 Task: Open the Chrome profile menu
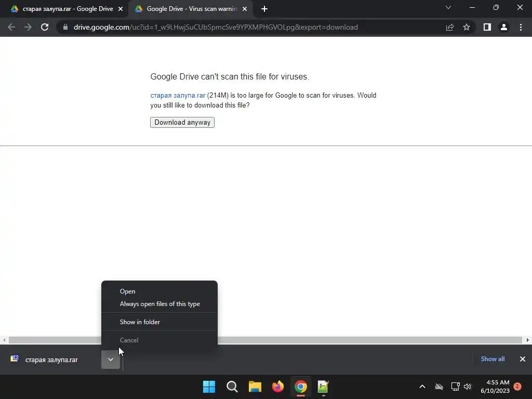click(x=504, y=27)
